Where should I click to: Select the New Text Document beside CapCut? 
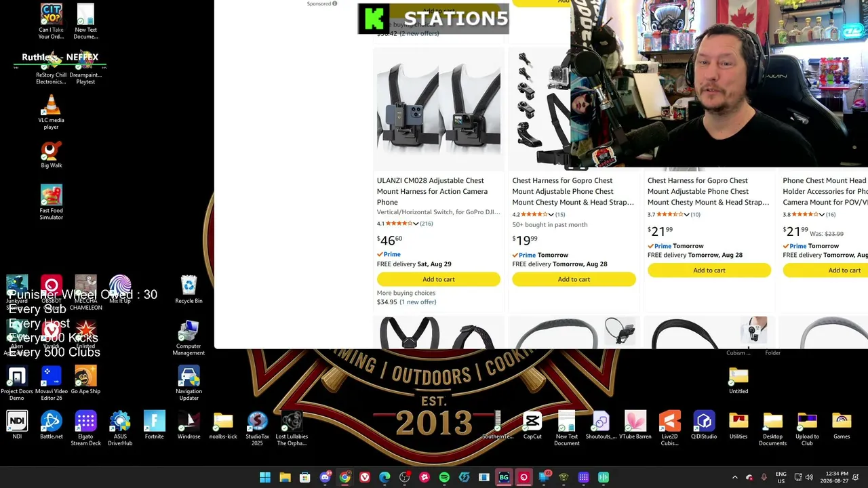point(566,429)
